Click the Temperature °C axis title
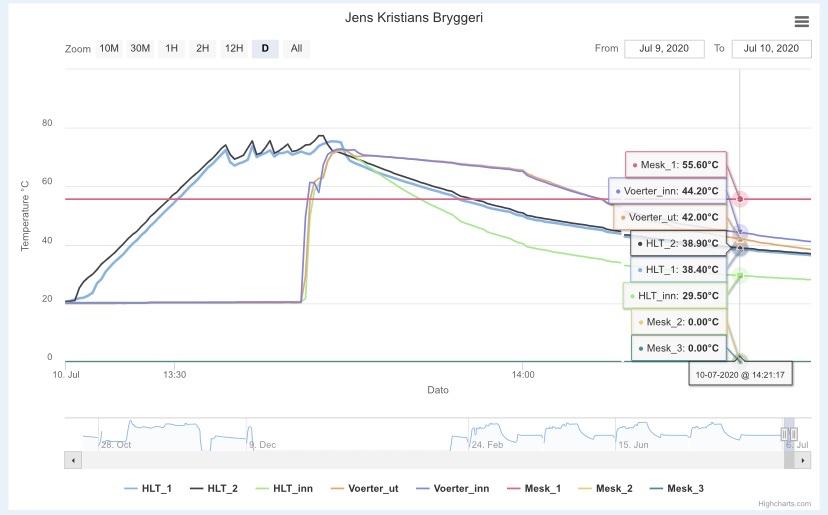 pyautogui.click(x=25, y=216)
